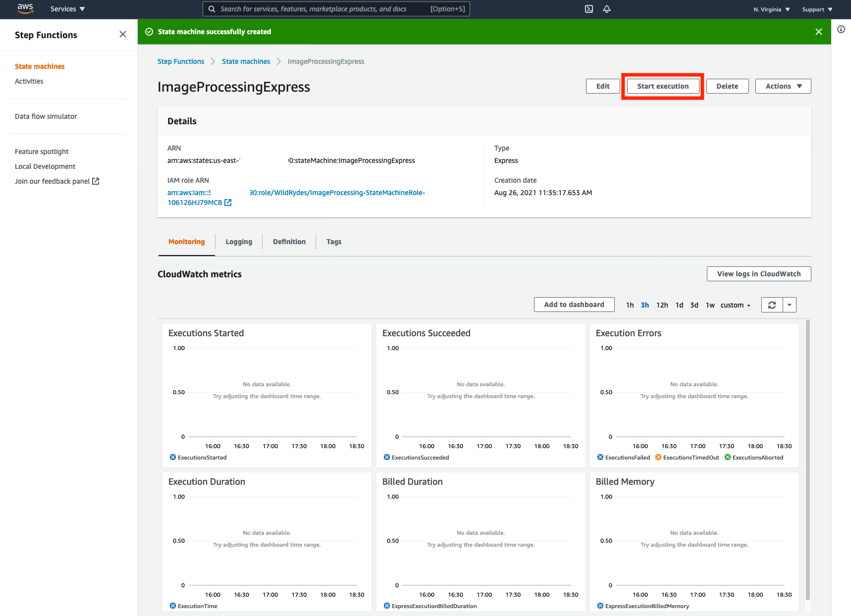Toggle ExecutionTime legend marker
The width and height of the screenshot is (851, 616).
pyautogui.click(x=173, y=606)
